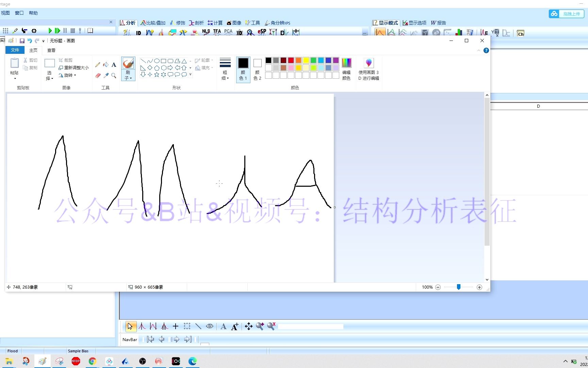Click the Ch icon in display toolbar
The height and width of the screenshot is (368, 588).
click(520, 33)
